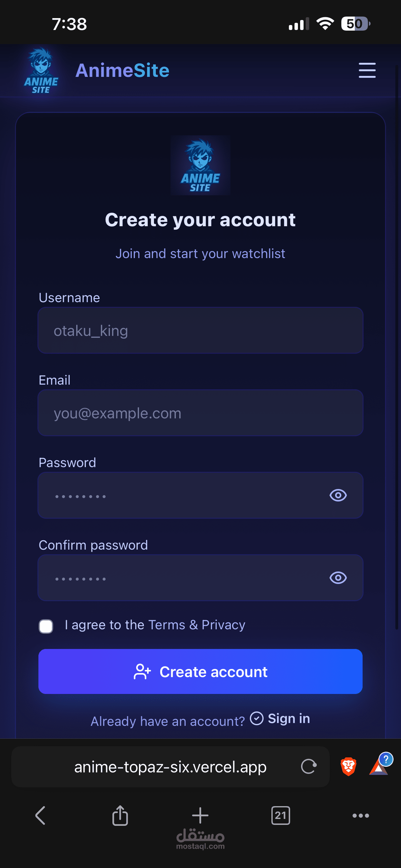Show the 21 open tabs switcher
This screenshot has width=401, height=868.
coord(280,816)
